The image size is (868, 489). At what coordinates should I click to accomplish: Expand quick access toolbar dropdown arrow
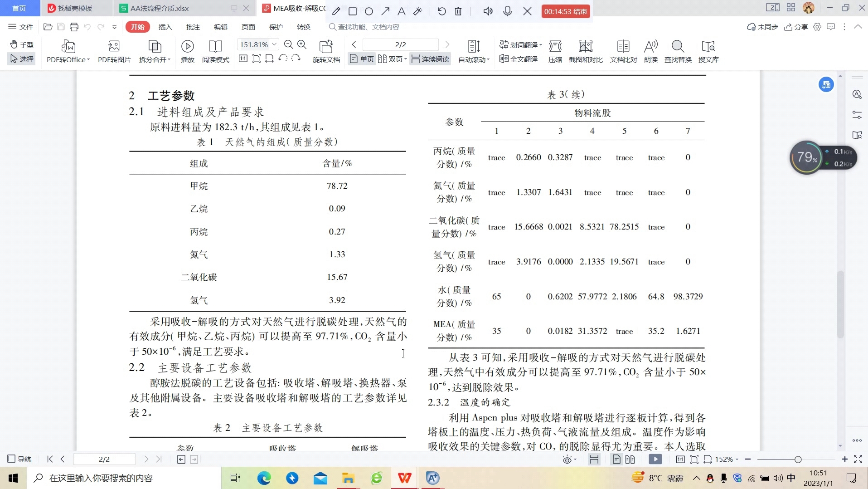pos(115,27)
